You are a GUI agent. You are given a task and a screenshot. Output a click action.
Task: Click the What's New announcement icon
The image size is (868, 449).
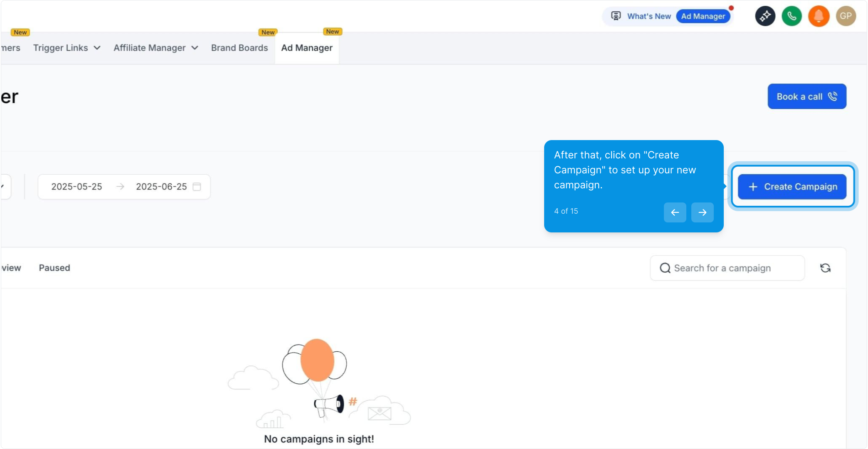pyautogui.click(x=616, y=16)
